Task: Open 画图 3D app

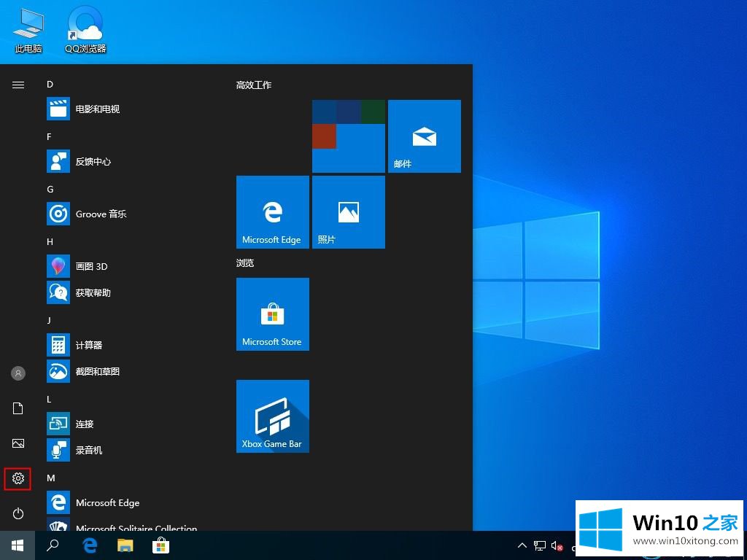Action: [x=129, y=266]
